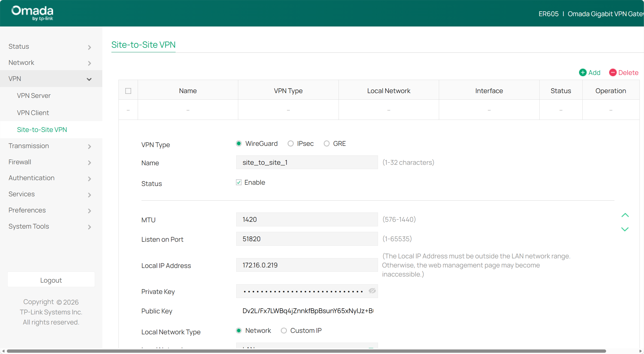Open the Authentication sidebar section

pos(51,178)
